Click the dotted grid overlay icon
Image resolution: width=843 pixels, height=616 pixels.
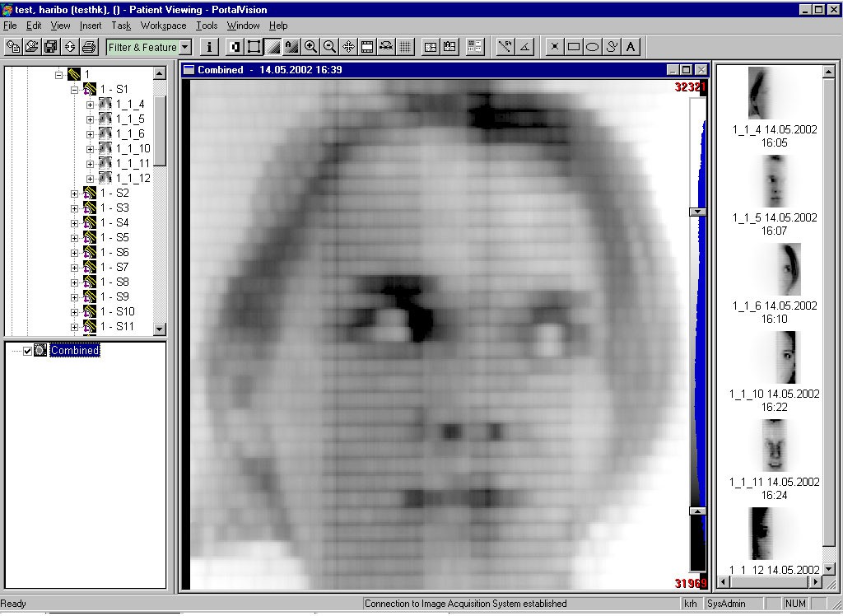point(405,47)
